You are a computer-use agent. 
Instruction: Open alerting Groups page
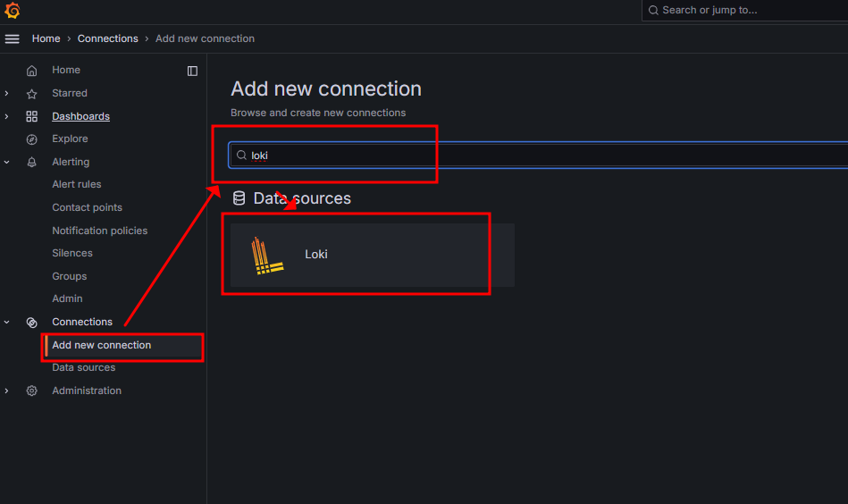point(69,276)
